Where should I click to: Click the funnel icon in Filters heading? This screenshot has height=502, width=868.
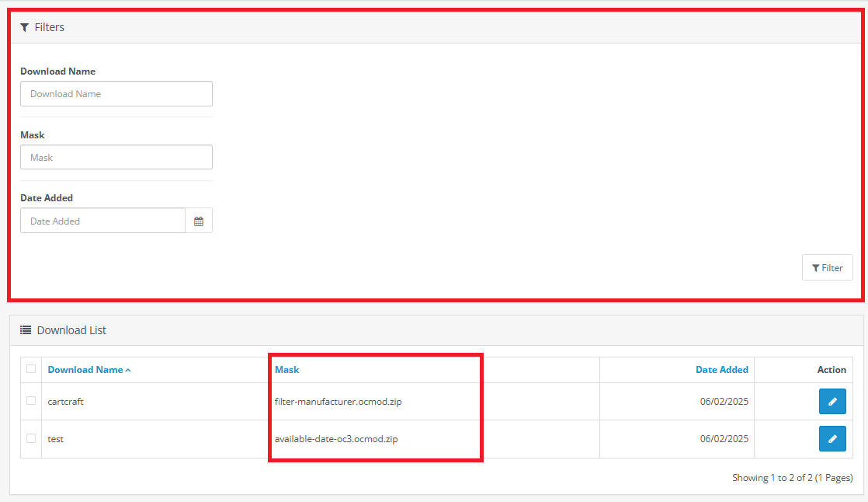25,27
